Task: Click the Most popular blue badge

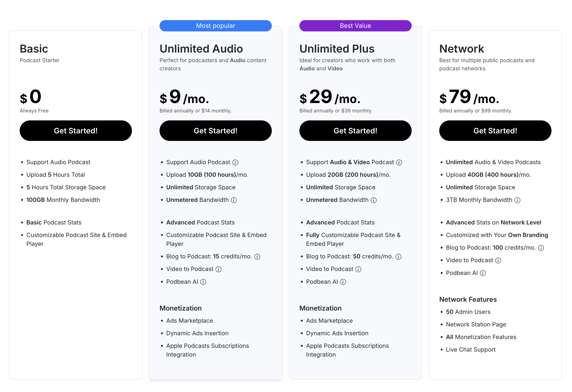Action: [x=216, y=26]
